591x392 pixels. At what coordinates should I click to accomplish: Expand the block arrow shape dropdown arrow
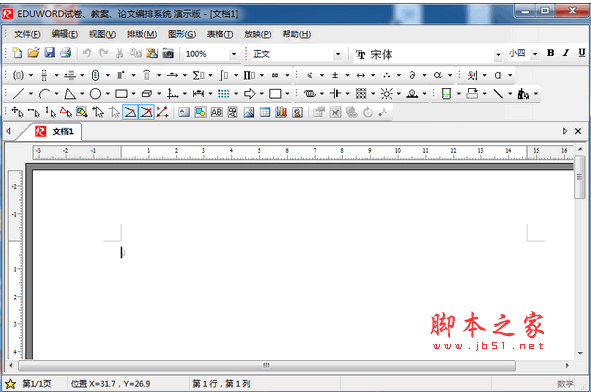[x=262, y=93]
